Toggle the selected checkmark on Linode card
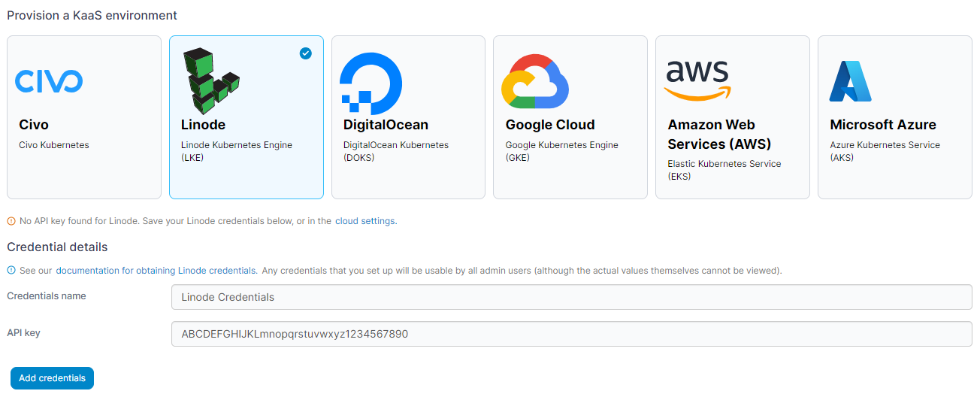Viewport: 980px width, 394px height. coord(305,53)
